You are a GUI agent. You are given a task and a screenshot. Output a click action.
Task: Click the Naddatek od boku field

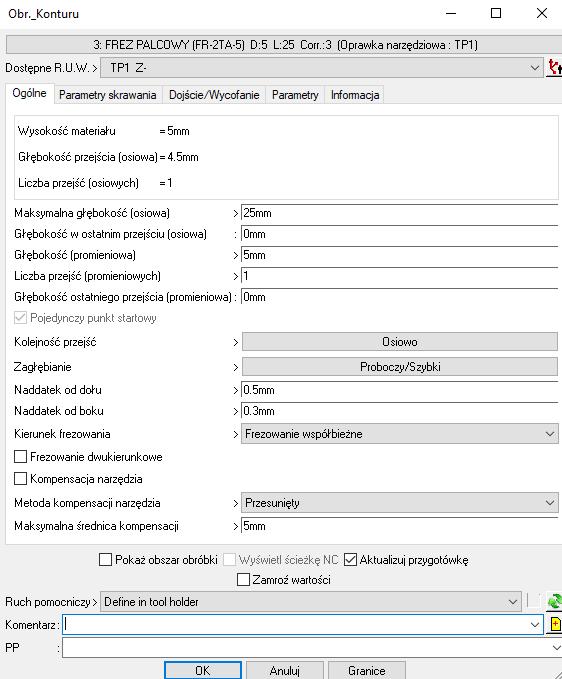pos(400,411)
